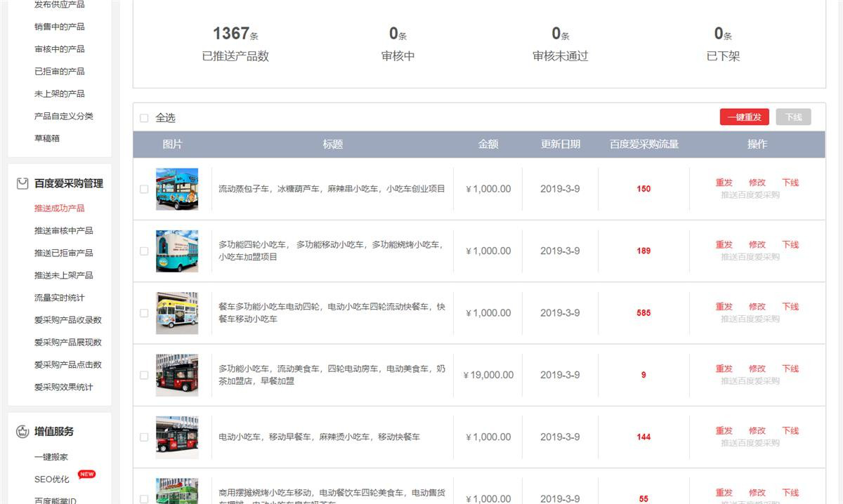
Task: Open 爱采购产品展现数 page
Action: coord(68,343)
